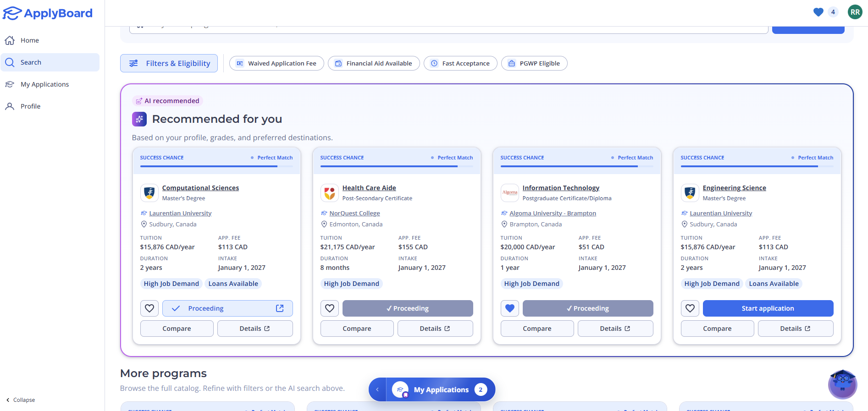
Task: Click Algoma logo thumbnail
Action: pyautogui.click(x=510, y=193)
